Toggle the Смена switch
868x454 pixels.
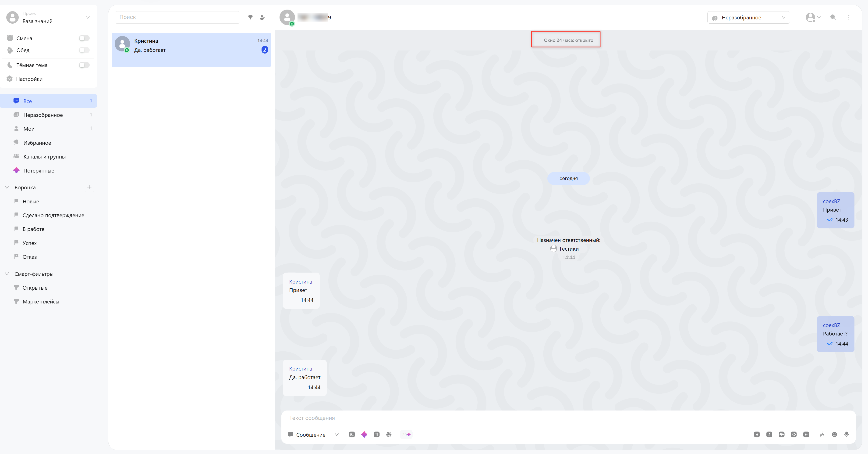(84, 38)
